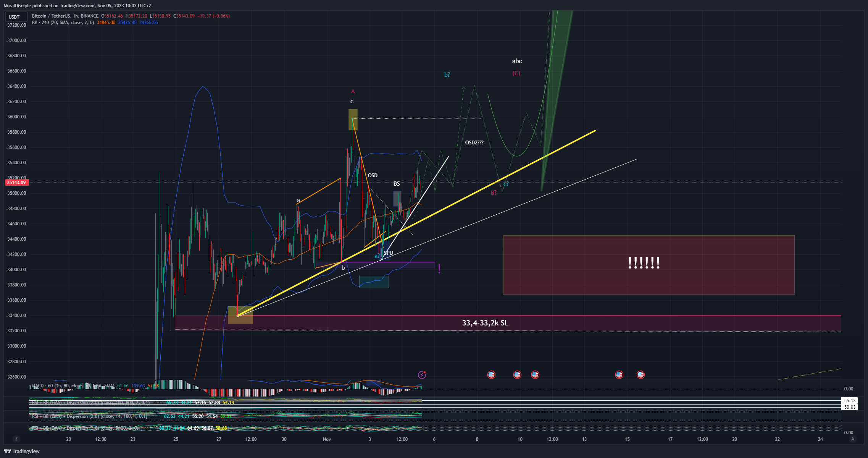Select the pink 'B?' label

pos(494,193)
